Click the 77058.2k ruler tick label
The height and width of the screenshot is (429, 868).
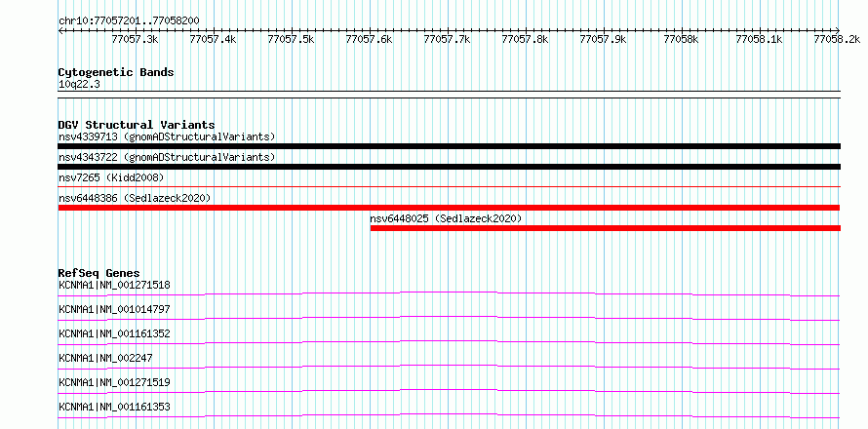pos(837,39)
